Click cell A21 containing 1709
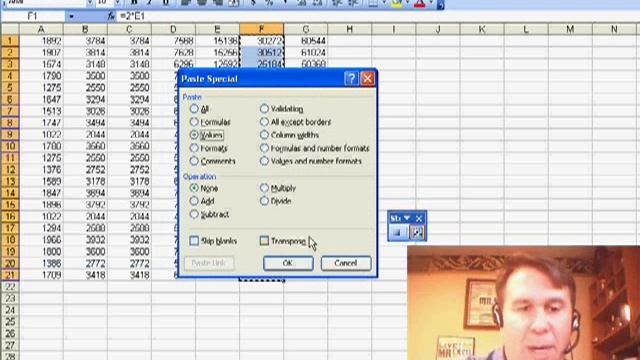The image size is (640, 360). 41,275
